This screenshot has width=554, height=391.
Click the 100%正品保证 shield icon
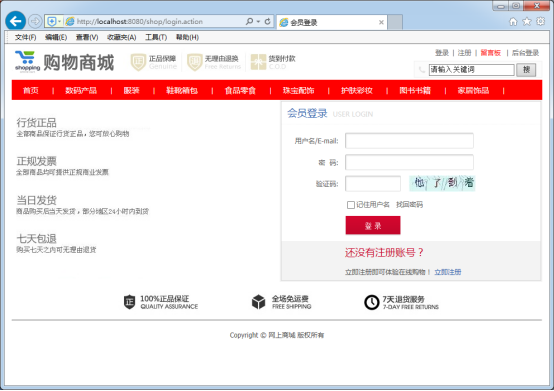129,302
